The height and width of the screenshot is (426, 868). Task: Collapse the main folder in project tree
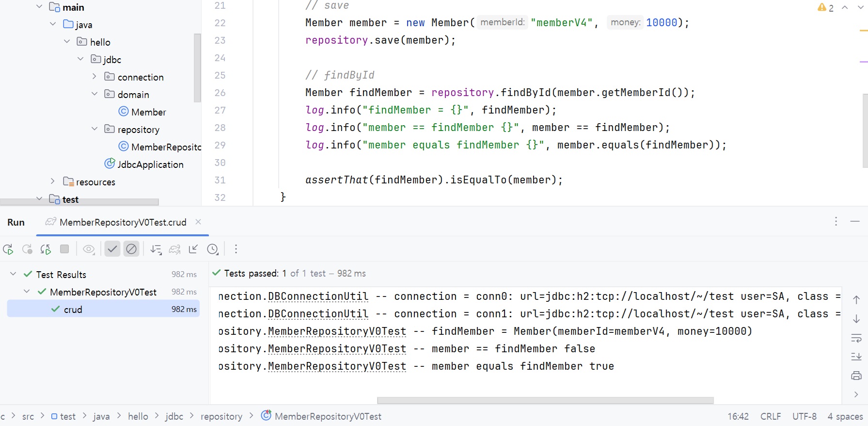pos(39,7)
